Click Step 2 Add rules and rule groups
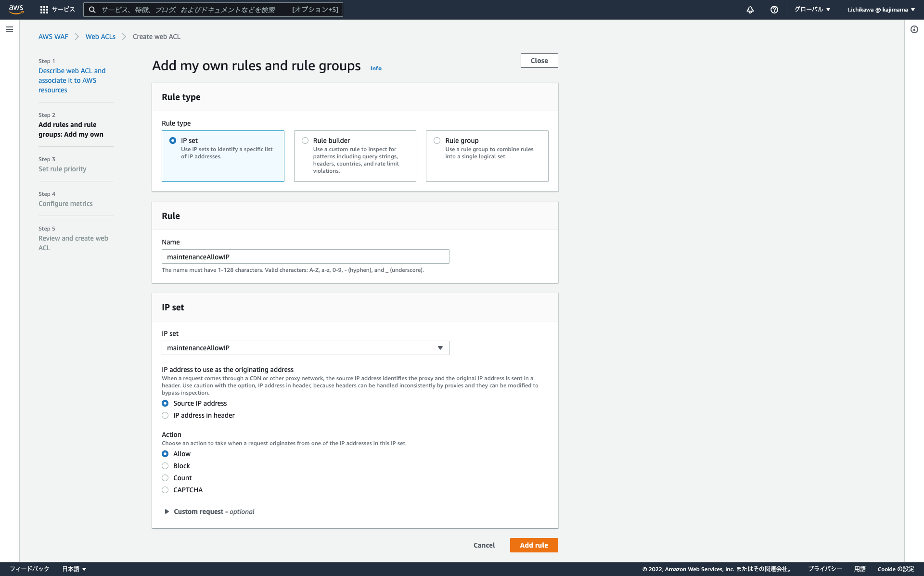 tap(71, 129)
